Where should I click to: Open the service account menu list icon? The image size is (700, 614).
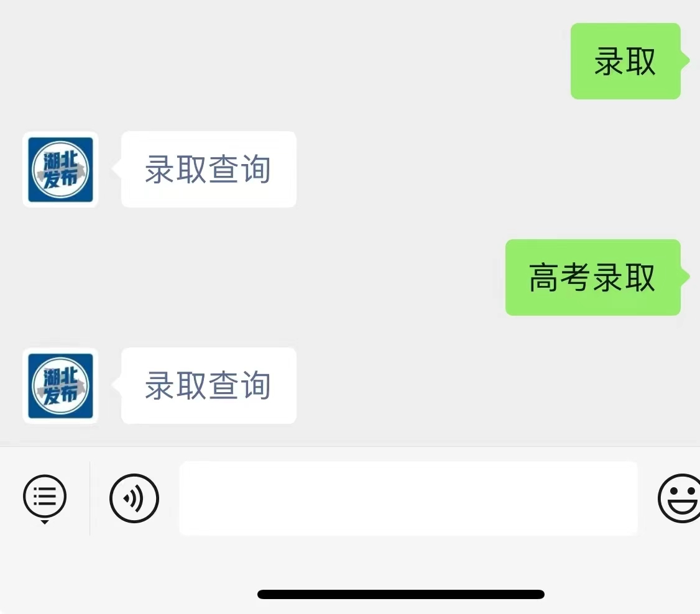45,497
